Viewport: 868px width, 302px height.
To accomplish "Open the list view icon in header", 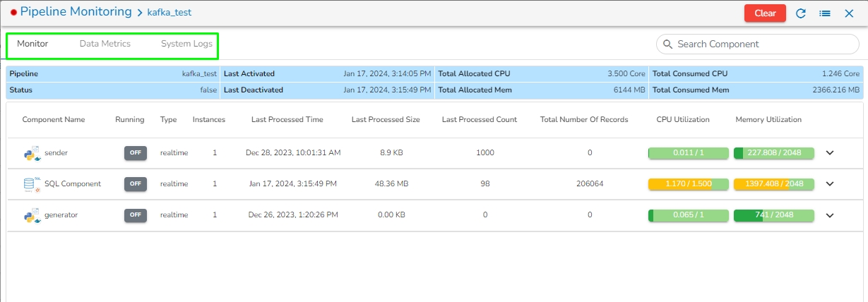I will [824, 13].
